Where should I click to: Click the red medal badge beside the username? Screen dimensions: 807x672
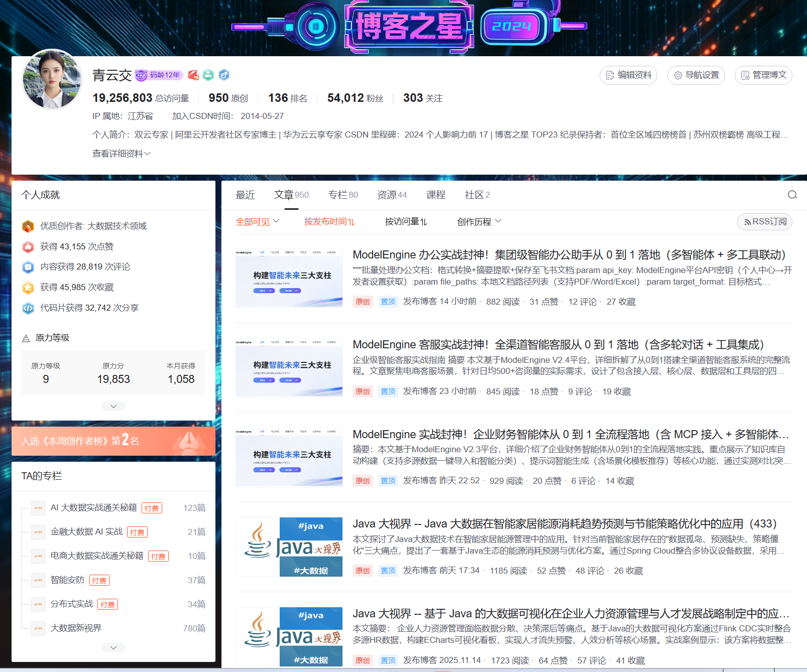tap(193, 75)
